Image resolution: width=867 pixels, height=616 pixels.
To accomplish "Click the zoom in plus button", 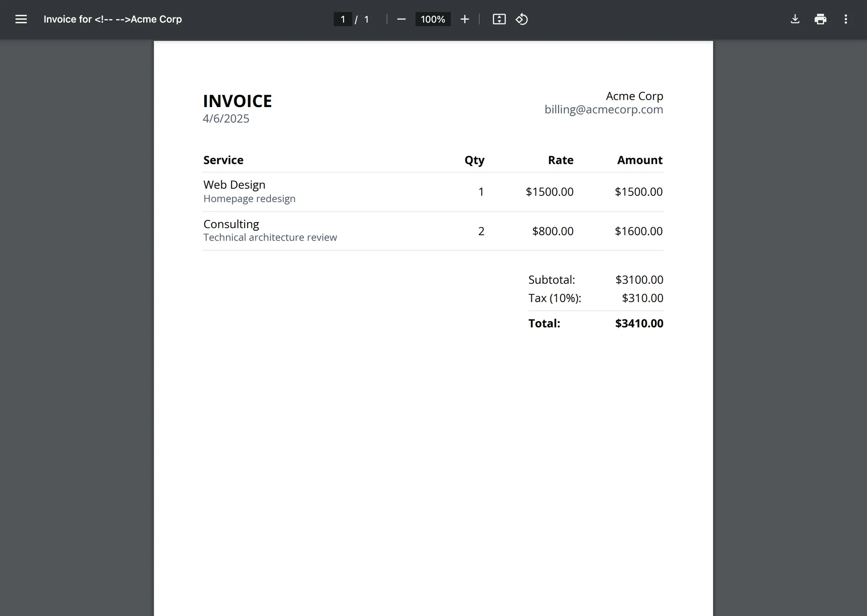I will pos(464,19).
